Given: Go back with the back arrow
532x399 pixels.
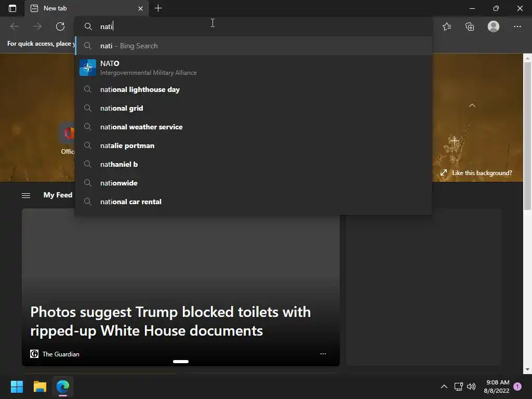Looking at the screenshot, I should click(14, 26).
